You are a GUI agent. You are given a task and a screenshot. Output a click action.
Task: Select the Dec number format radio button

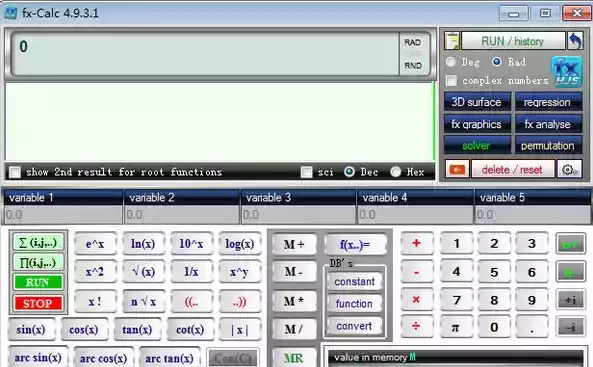pyautogui.click(x=349, y=172)
